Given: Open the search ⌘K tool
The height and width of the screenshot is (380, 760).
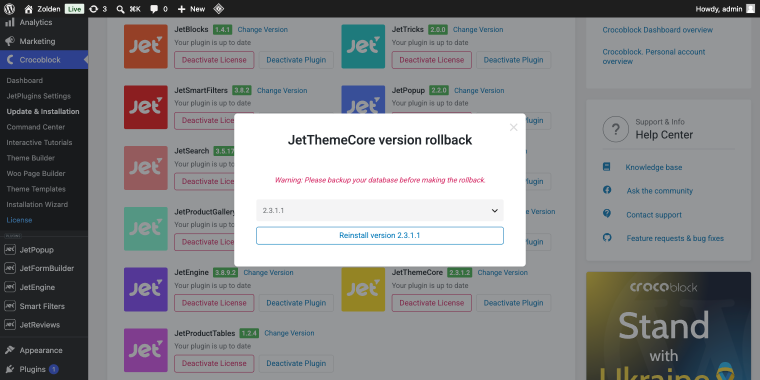Looking at the screenshot, I should [128, 9].
